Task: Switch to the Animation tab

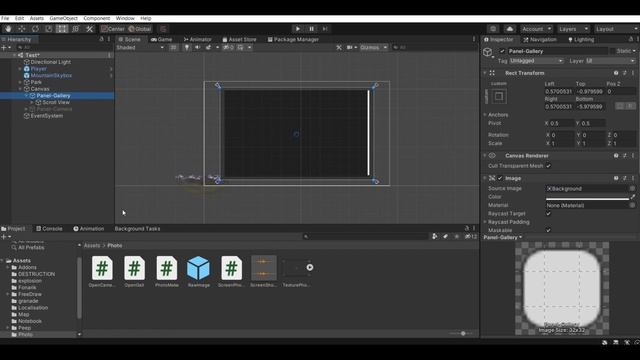Action: [x=89, y=229]
